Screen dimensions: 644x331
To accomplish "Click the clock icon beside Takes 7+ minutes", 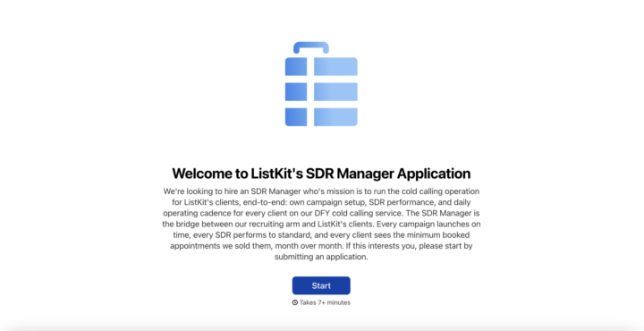I will click(295, 302).
